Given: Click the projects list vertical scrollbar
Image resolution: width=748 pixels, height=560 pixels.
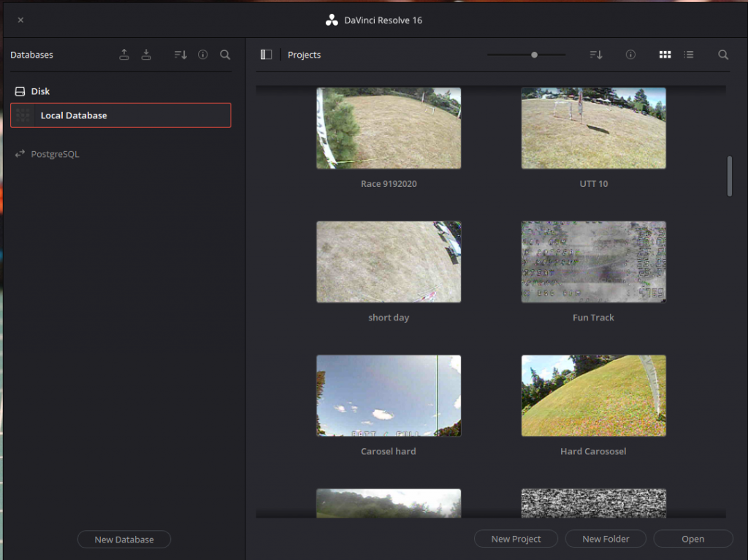Looking at the screenshot, I should click(x=730, y=176).
